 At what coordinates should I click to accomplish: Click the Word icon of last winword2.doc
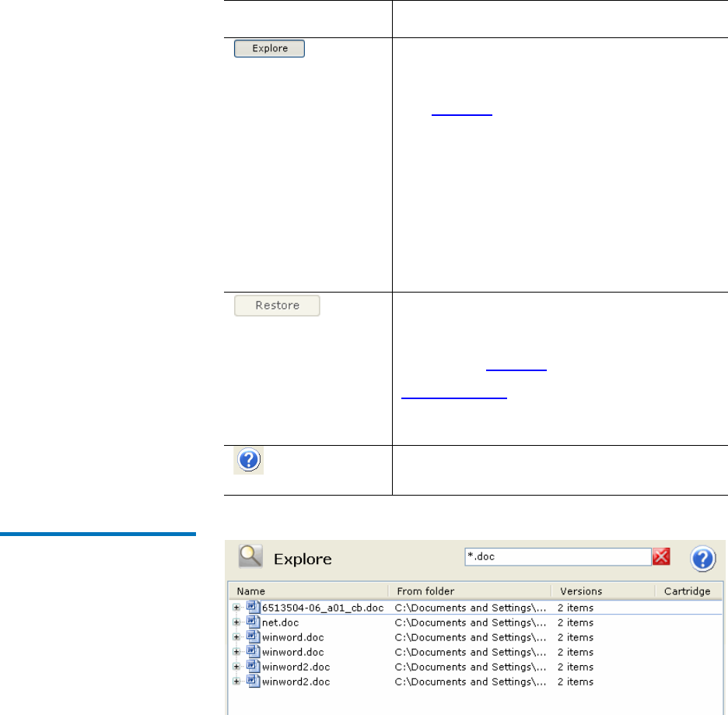coord(253,682)
